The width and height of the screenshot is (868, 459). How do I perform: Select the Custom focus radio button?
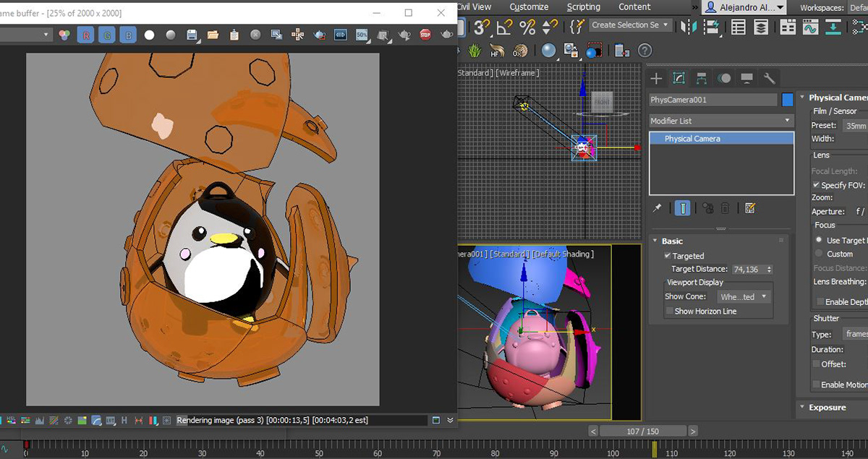click(x=819, y=254)
